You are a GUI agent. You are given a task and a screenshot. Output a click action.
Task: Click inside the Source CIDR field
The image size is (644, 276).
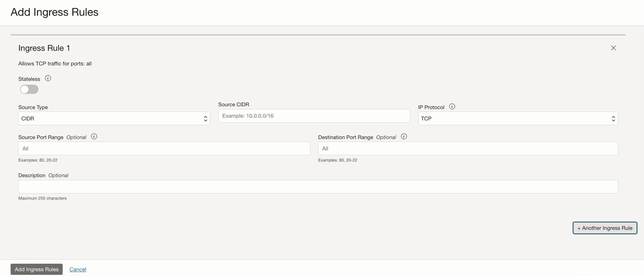coord(314,116)
